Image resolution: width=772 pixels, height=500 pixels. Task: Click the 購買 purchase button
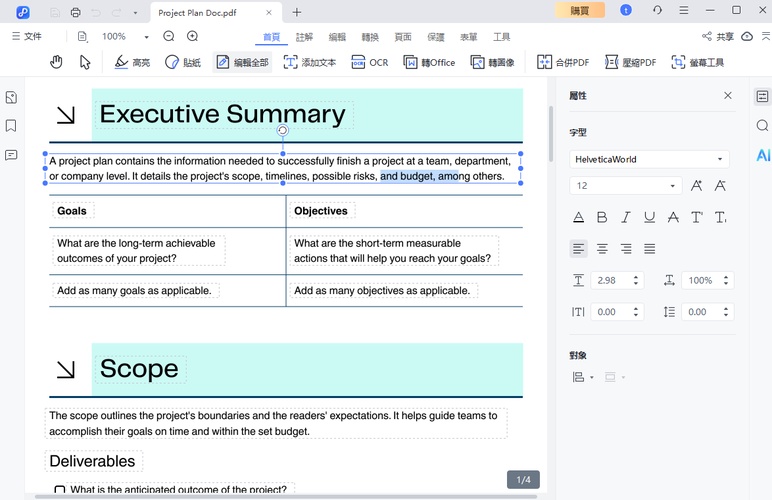point(580,10)
